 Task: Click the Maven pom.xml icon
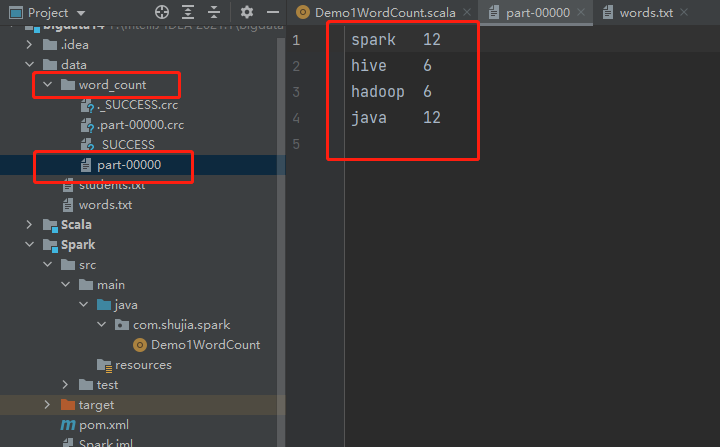coord(68,425)
